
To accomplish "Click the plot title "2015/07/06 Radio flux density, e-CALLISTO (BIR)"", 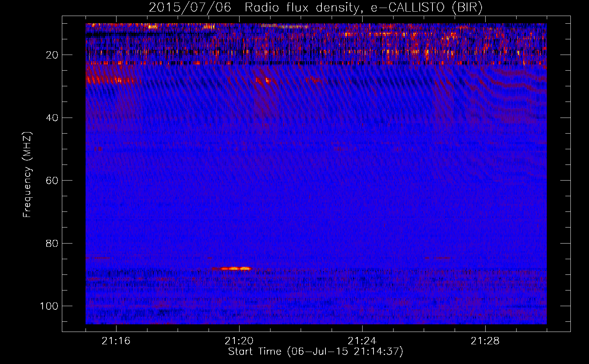I will pyautogui.click(x=316, y=8).
